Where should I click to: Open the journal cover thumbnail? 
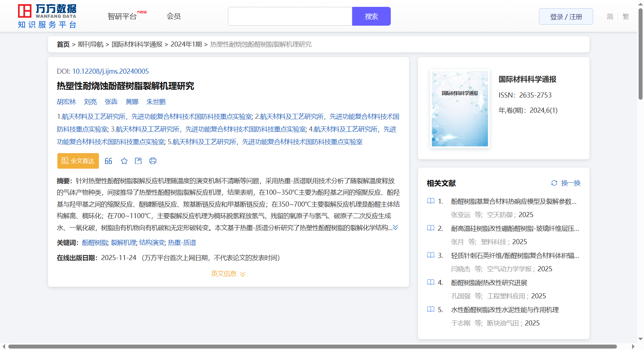tap(460, 109)
